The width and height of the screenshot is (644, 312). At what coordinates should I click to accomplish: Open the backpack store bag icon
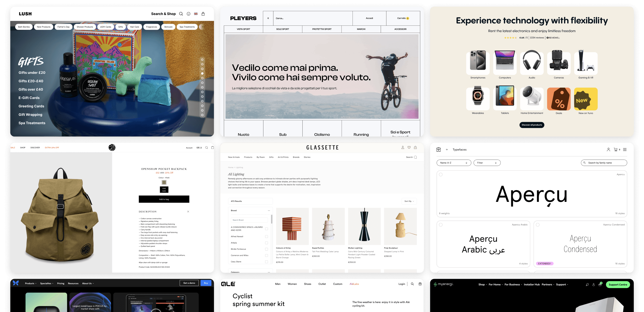click(213, 148)
